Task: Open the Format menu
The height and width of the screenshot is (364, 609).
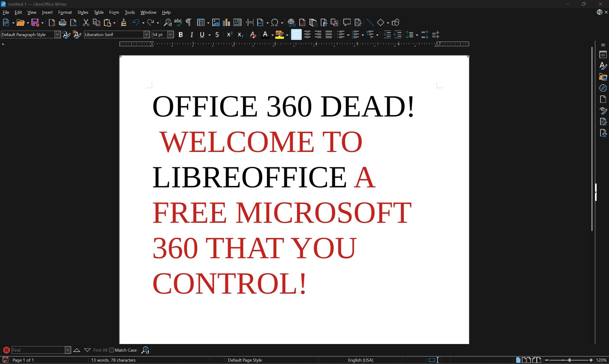Action: [x=65, y=12]
